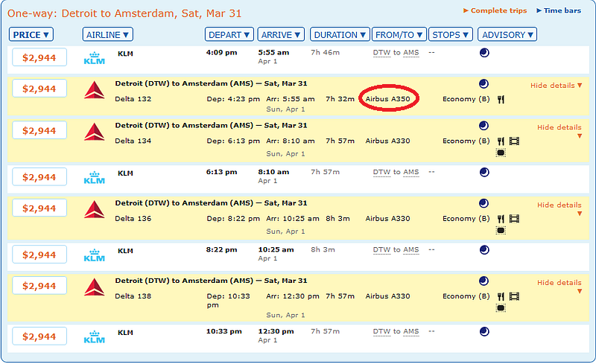Viewport: 596px width, 364px height.
Task: Click the KLM logo for 10:33 pm flight
Action: [x=95, y=336]
